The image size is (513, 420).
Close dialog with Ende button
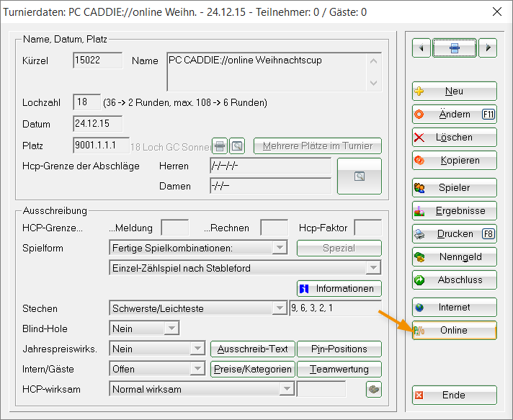click(455, 395)
